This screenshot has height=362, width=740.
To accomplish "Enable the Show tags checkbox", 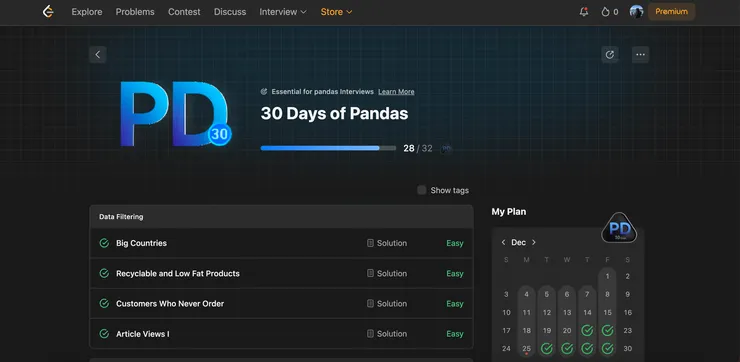I will coord(421,190).
